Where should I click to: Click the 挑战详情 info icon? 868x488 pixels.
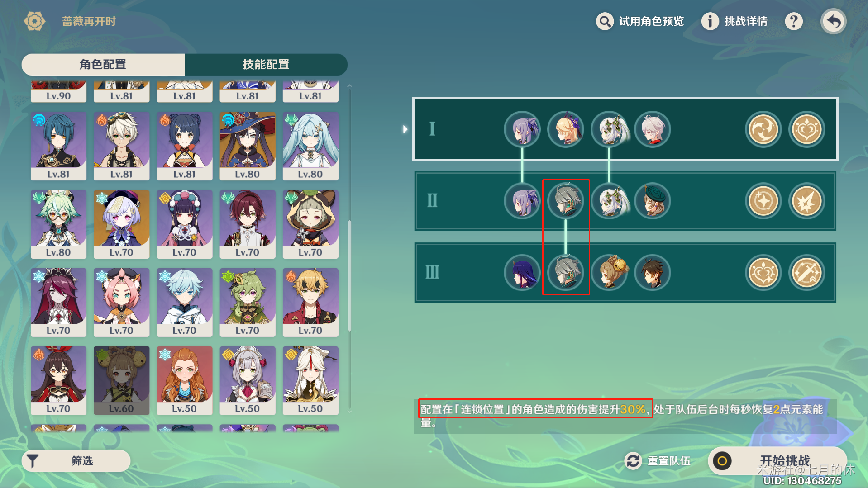[x=710, y=21]
